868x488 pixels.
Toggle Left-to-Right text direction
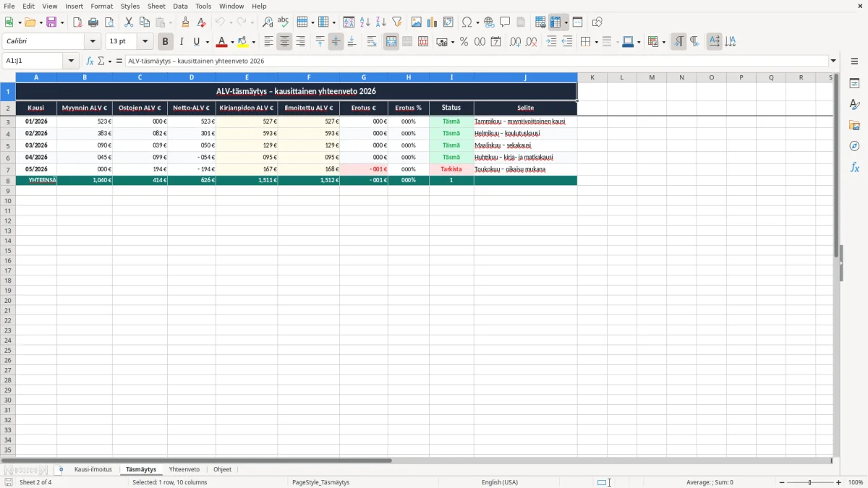[678, 42]
